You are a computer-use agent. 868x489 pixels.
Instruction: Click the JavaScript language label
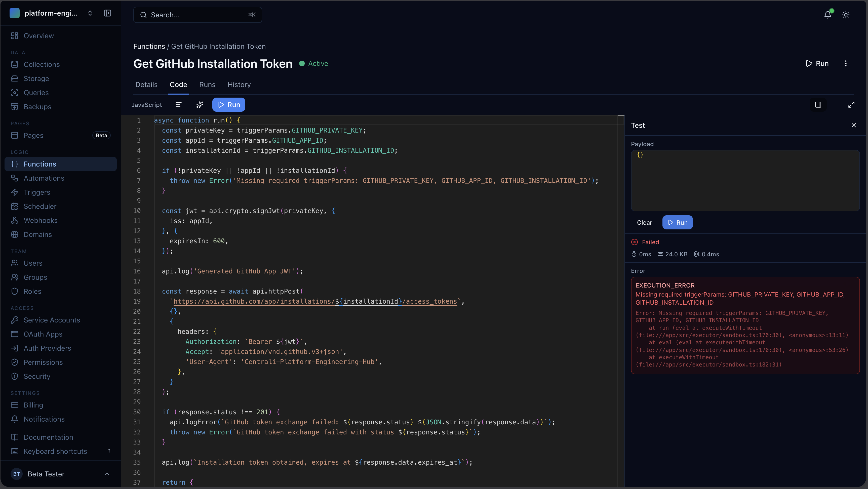(x=147, y=105)
